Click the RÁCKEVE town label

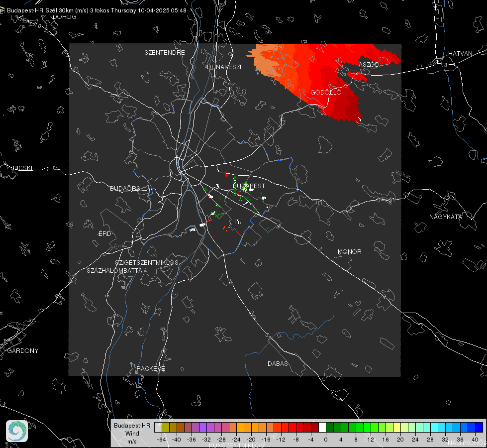151,369
